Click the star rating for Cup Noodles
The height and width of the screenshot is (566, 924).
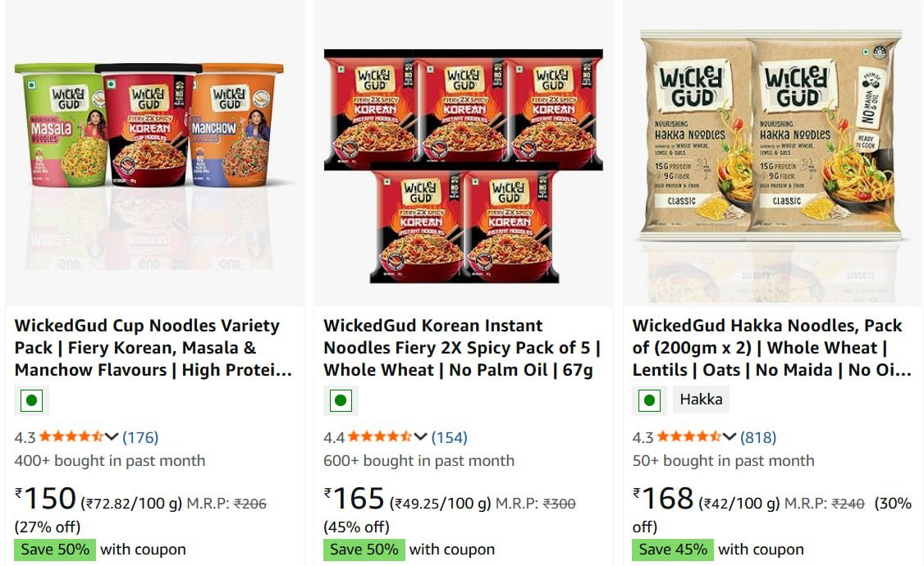71,437
